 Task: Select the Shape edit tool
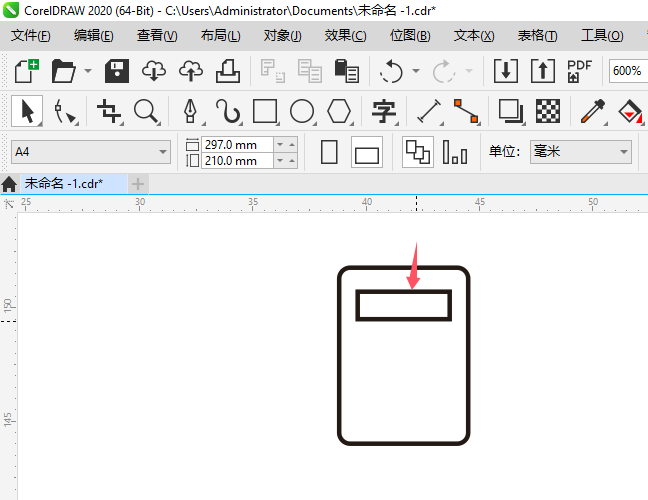click(x=65, y=111)
